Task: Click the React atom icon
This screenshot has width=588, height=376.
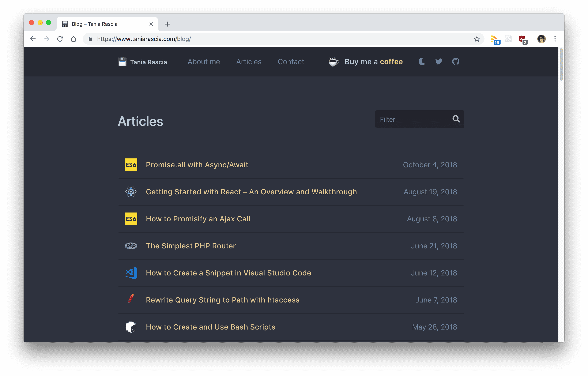Action: click(131, 192)
